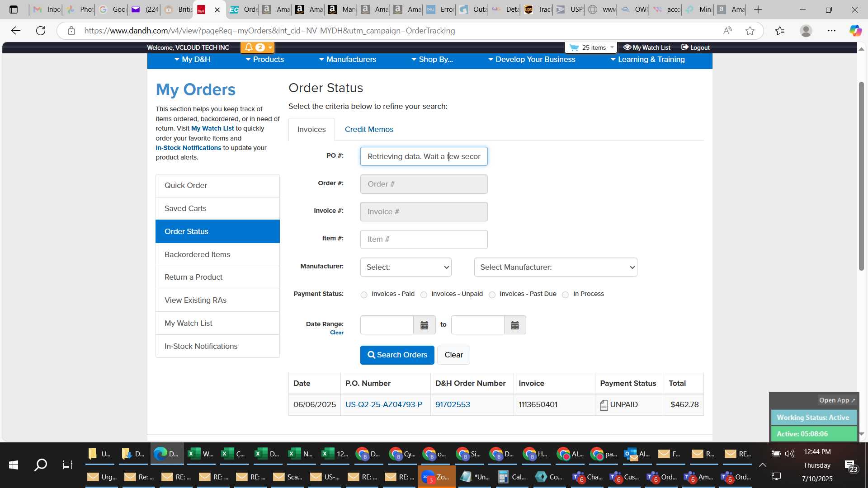868x488 pixels.
Task: Click the browser Back arrow
Action: click(x=16, y=31)
